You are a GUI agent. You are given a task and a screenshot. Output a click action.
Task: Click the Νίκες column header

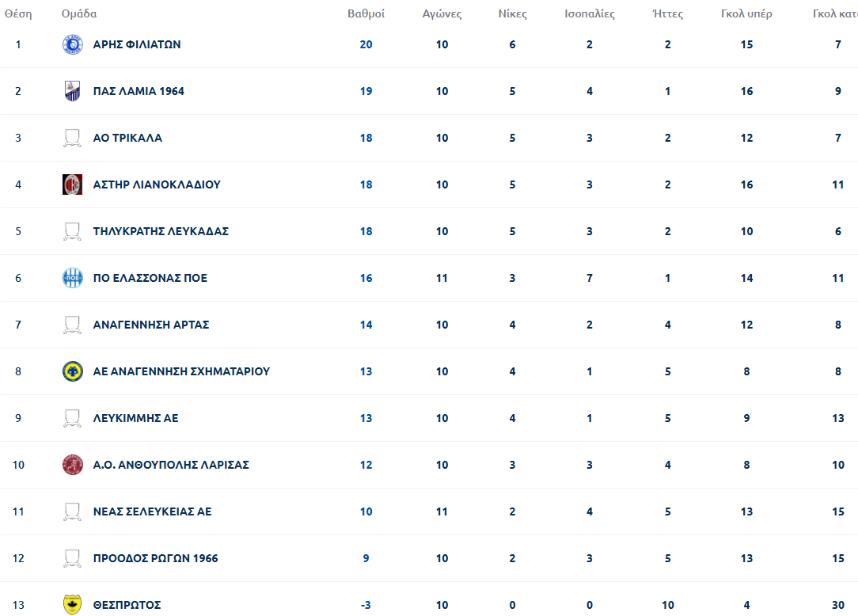512,14
